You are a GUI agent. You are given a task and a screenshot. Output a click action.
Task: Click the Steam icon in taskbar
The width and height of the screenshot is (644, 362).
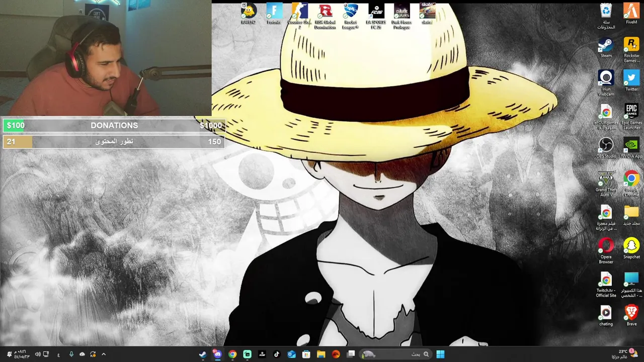(x=202, y=354)
